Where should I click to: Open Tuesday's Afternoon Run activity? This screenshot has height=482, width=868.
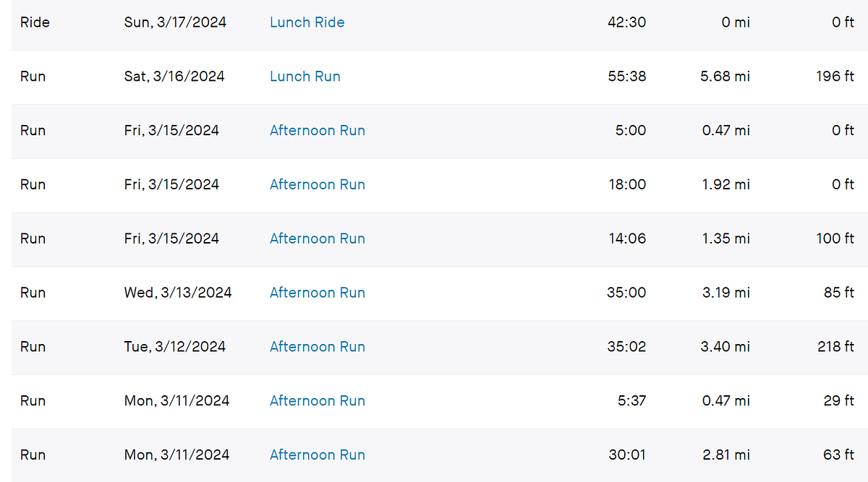(317, 347)
